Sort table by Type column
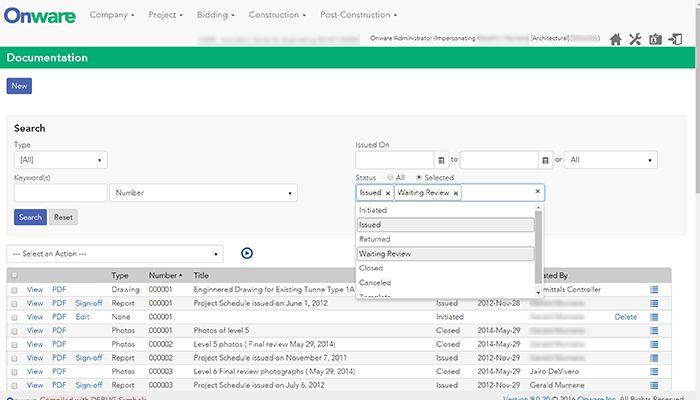Screen dimensions: 700x400 pos(120,275)
